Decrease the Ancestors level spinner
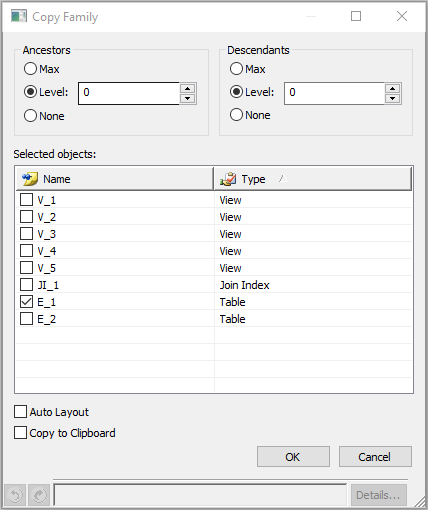The image size is (428, 510). tap(188, 99)
